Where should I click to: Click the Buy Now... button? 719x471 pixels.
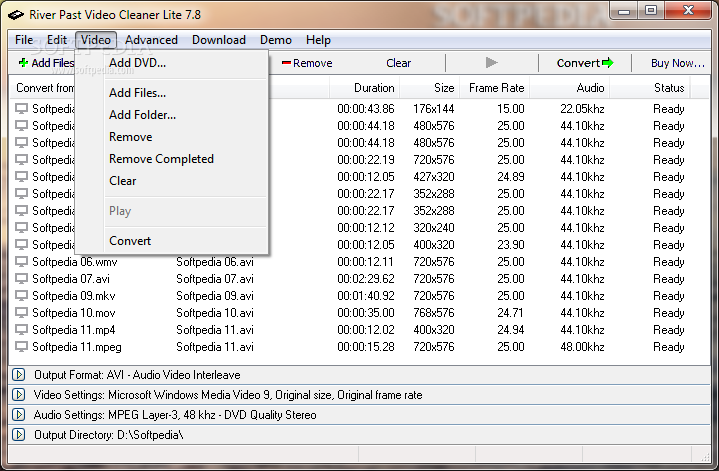coord(677,63)
